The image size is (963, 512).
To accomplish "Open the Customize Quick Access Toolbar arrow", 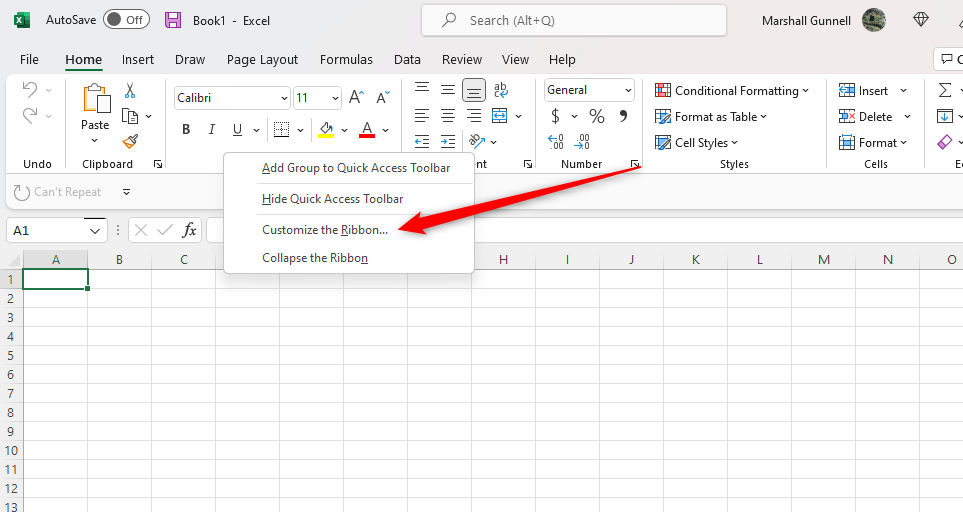I will point(126,192).
